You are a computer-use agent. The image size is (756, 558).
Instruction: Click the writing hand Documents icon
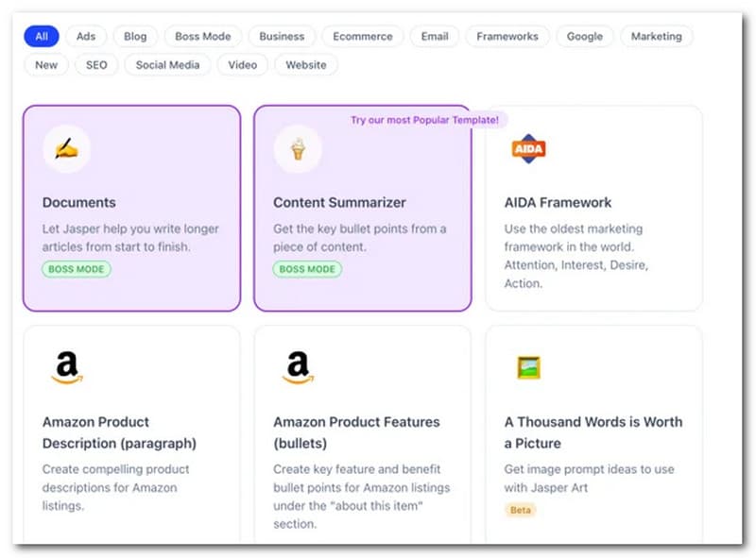pos(66,149)
